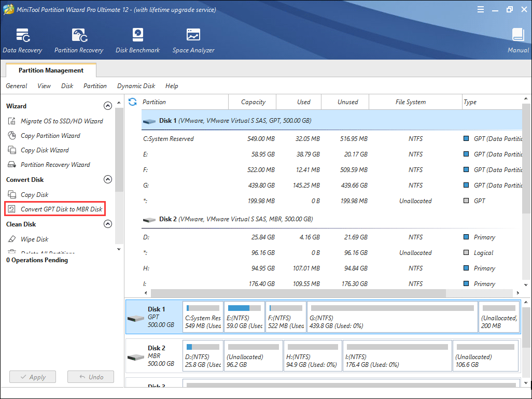Select the Disk 1 drive icon in list header
Screen dimensions: 532x399
coord(149,121)
